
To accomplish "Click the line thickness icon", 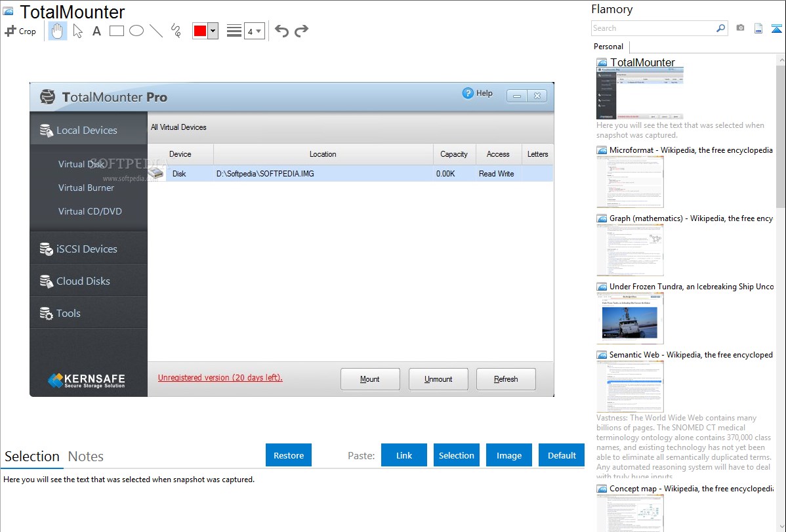I will coord(234,31).
